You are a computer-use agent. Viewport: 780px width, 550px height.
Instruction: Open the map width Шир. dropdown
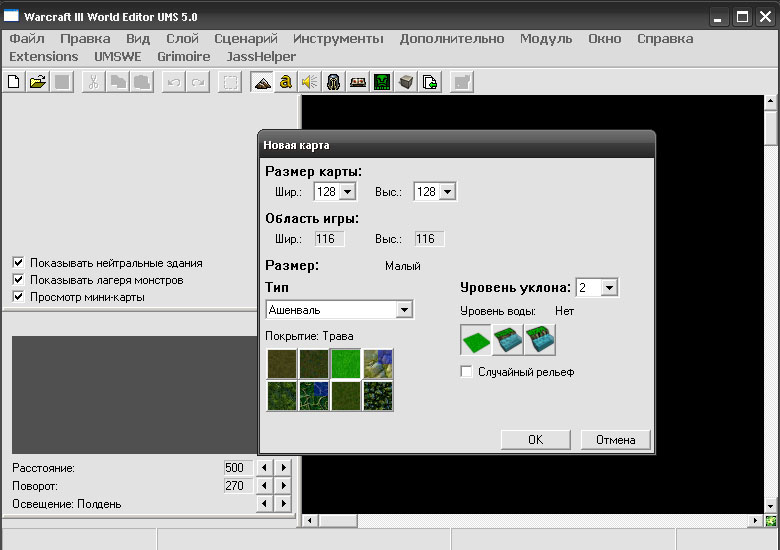348,191
